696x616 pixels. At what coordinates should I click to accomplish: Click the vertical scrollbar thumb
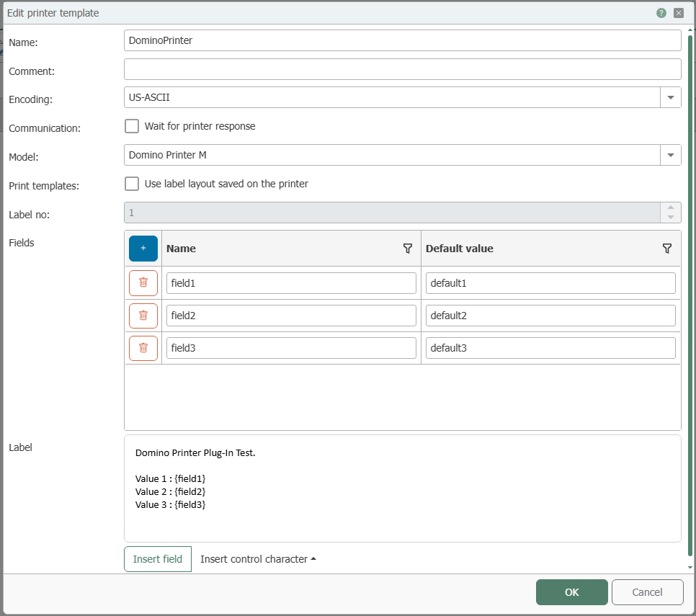(690, 295)
